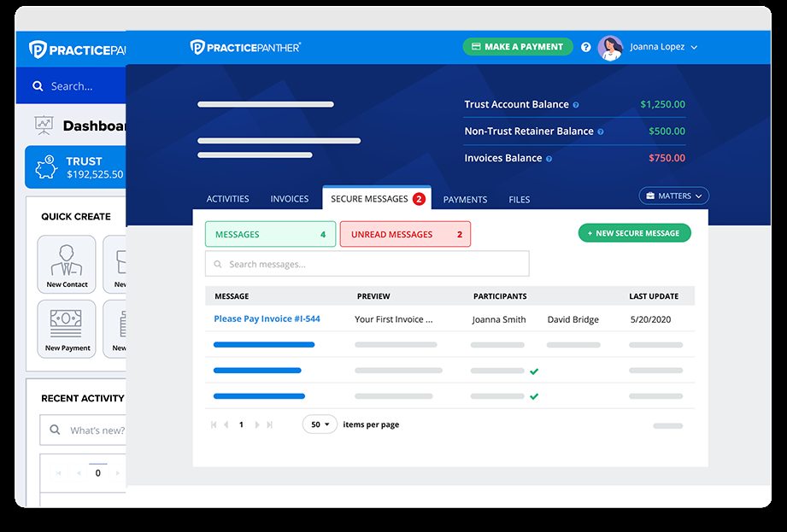Click the Make a Payment button
The width and height of the screenshot is (787, 532).
pyautogui.click(x=518, y=47)
